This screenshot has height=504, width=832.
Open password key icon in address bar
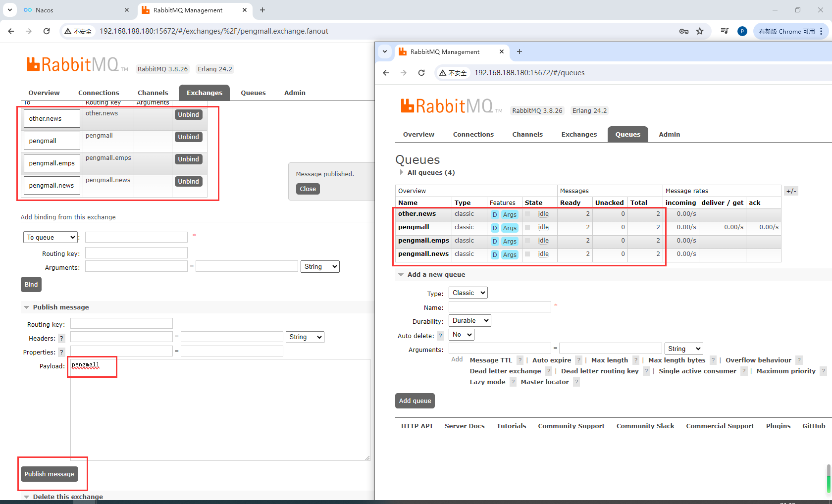tap(684, 31)
